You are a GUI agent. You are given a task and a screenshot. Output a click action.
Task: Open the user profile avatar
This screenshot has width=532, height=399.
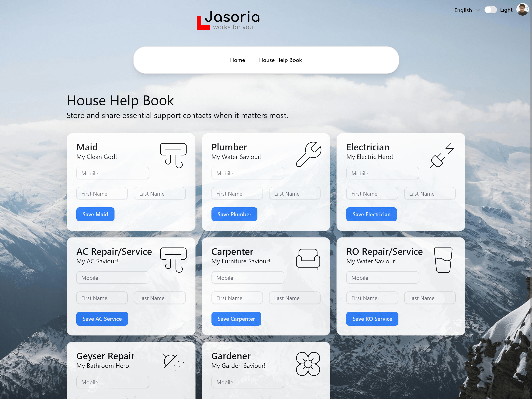tap(522, 10)
